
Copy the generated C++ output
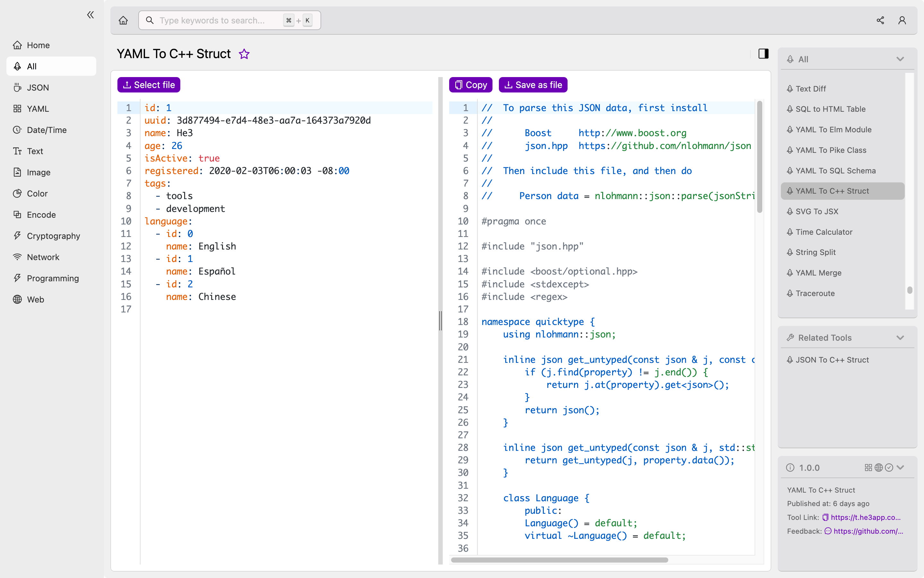pos(470,85)
